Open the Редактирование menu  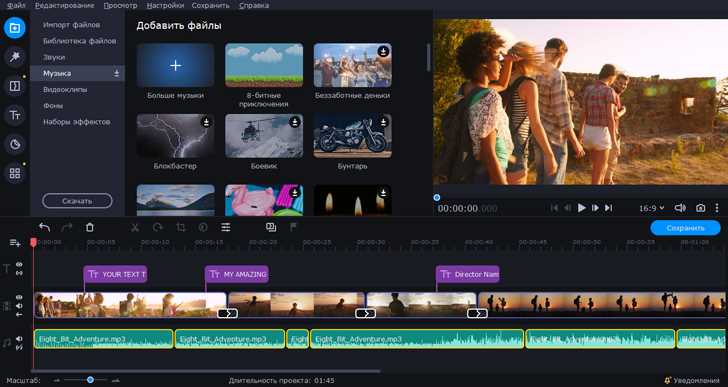pyautogui.click(x=65, y=6)
